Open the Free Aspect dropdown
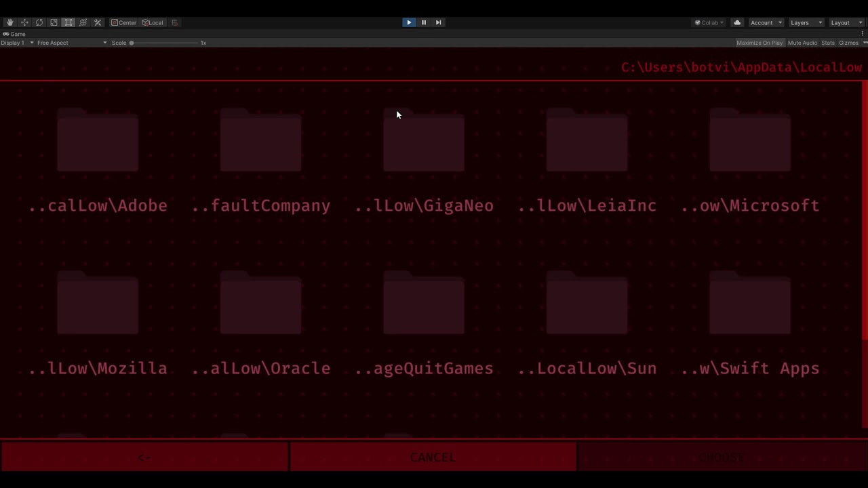 72,43
